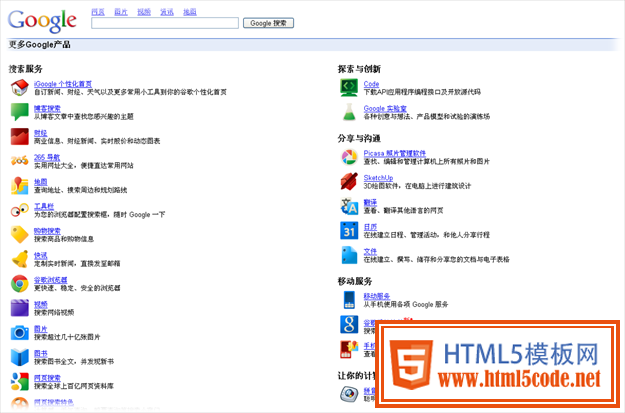Click the Calendar 31 icon
This screenshot has height=413, width=625.
[x=349, y=230]
